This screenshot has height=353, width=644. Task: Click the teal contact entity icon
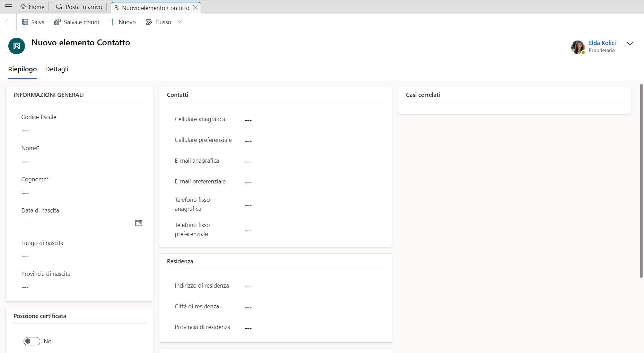click(17, 46)
